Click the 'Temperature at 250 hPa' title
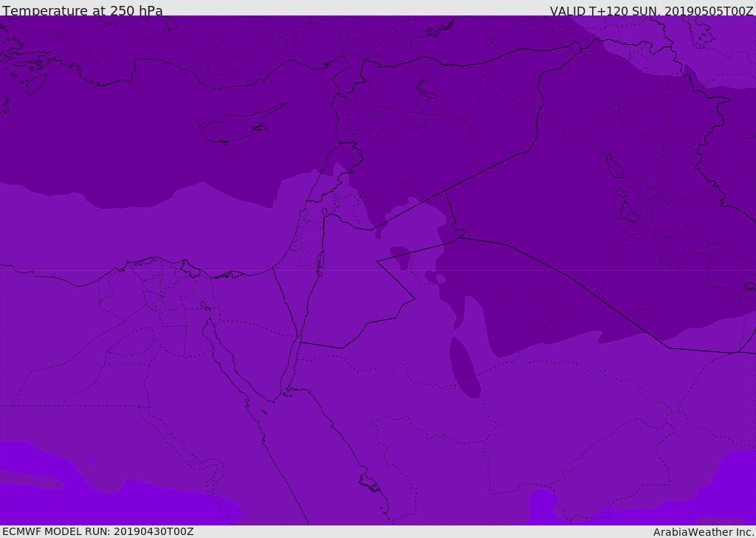756x538 pixels. [x=82, y=11]
